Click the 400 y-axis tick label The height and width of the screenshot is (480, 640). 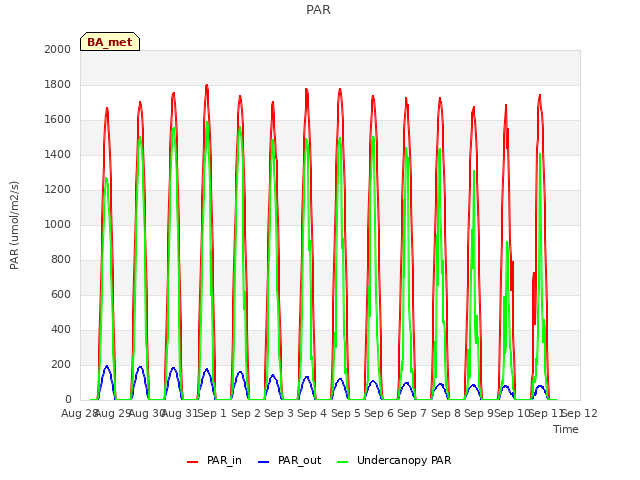(61, 329)
